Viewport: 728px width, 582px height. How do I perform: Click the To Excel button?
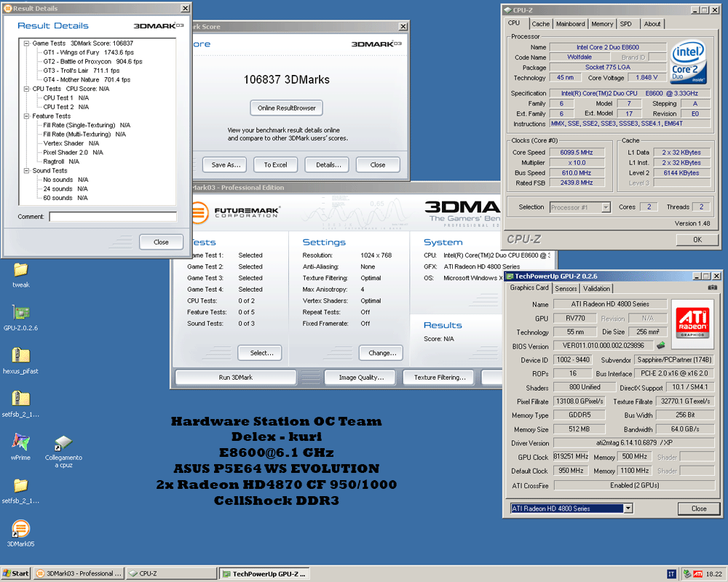click(275, 164)
